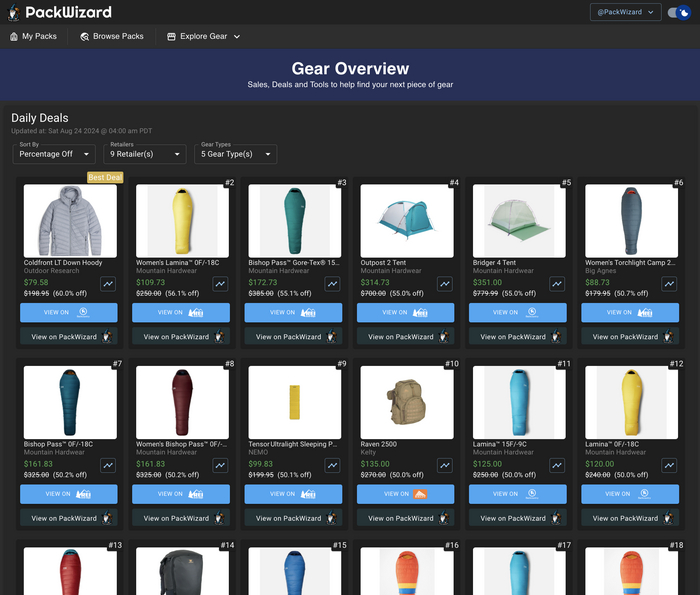Go to My Packs
Viewport: 700px width, 595px height.
coord(33,36)
